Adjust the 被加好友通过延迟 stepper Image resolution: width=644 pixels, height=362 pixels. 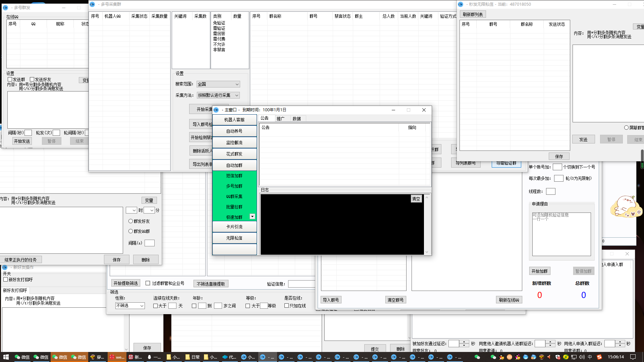[x=464, y=344]
